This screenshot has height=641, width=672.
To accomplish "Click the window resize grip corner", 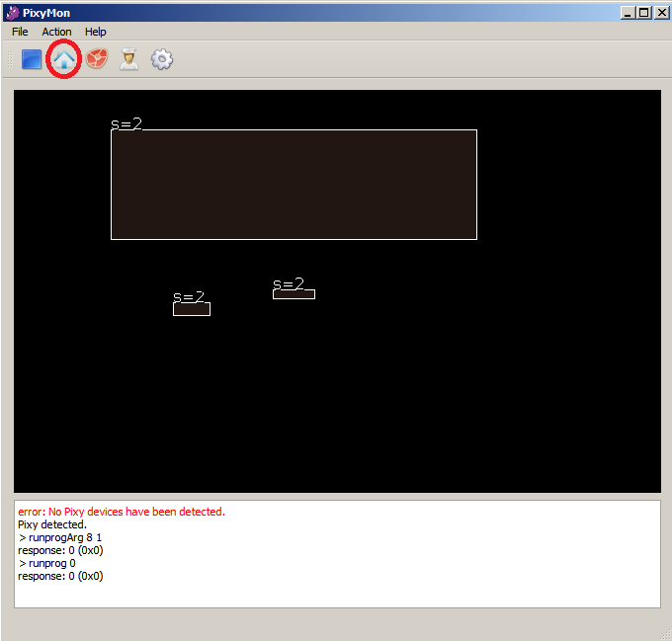I will pyautogui.click(x=666, y=635).
